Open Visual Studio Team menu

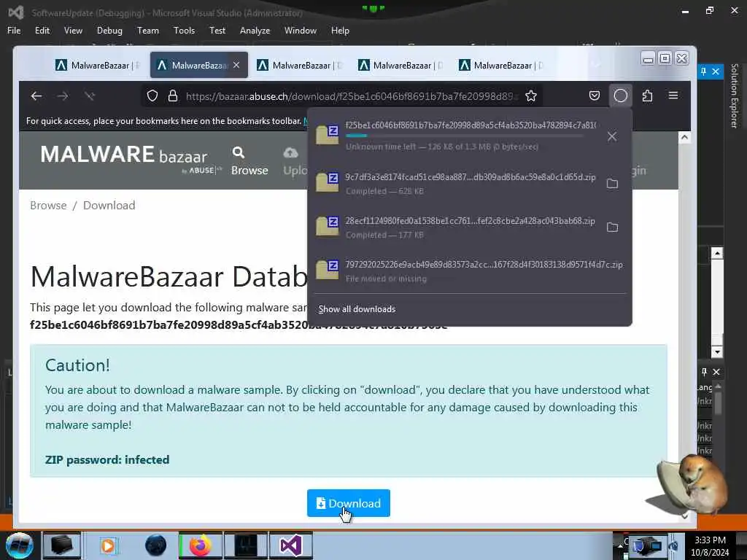(x=148, y=31)
